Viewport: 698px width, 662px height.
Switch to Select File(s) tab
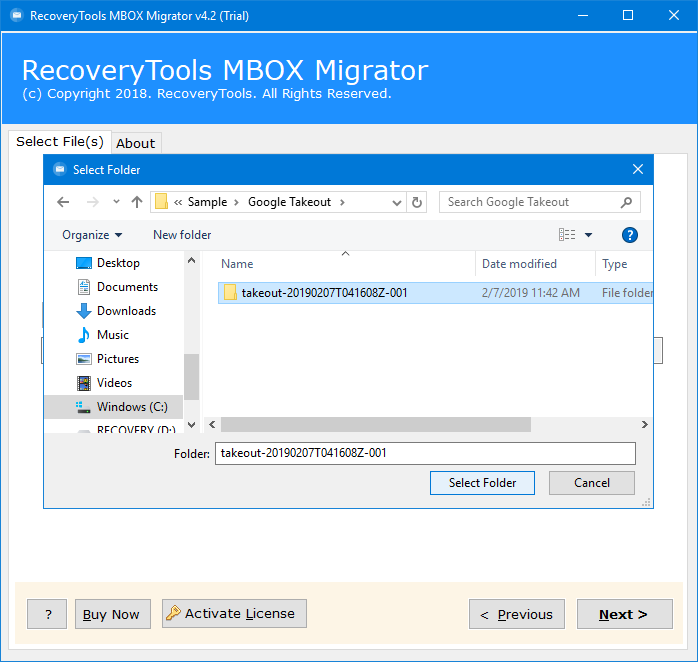(x=60, y=142)
